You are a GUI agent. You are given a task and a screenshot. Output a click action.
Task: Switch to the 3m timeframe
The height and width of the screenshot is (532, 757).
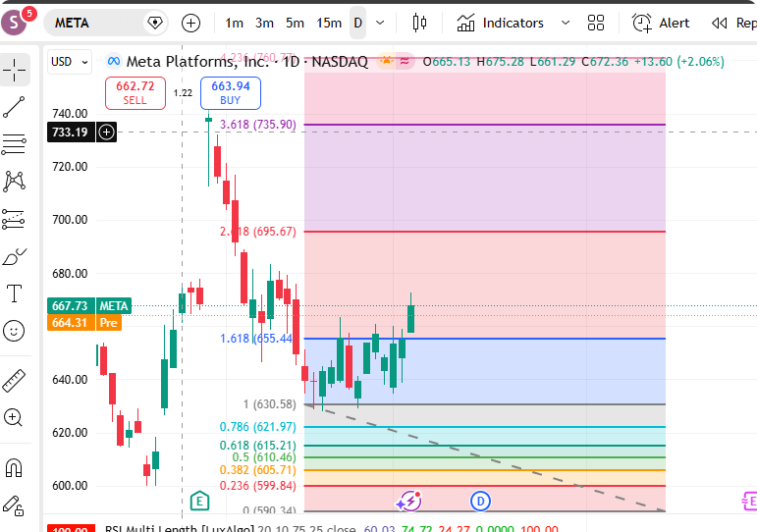(264, 23)
